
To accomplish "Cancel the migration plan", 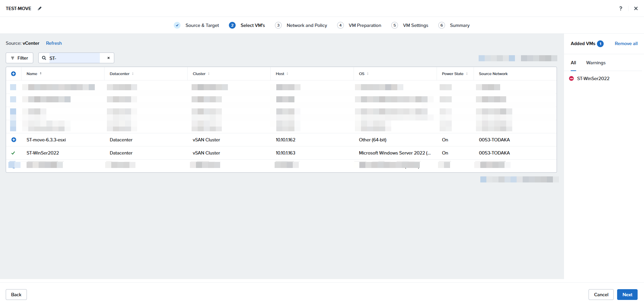I will tap(601, 295).
